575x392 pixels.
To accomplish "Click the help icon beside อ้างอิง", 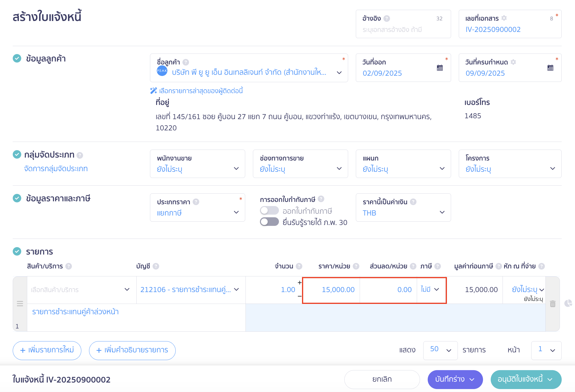I will click(x=386, y=18).
